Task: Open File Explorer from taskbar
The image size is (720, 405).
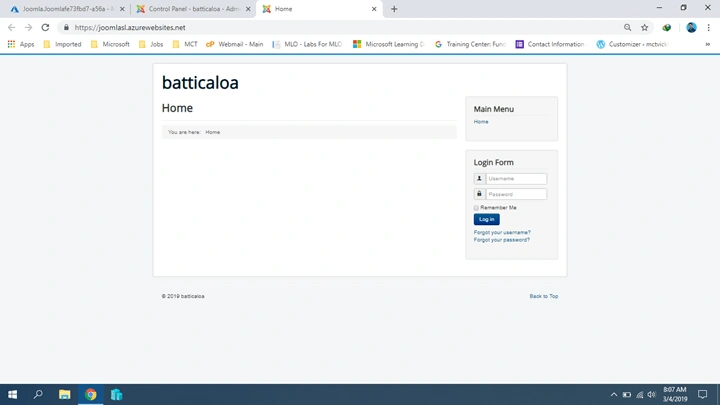Action: click(x=64, y=394)
